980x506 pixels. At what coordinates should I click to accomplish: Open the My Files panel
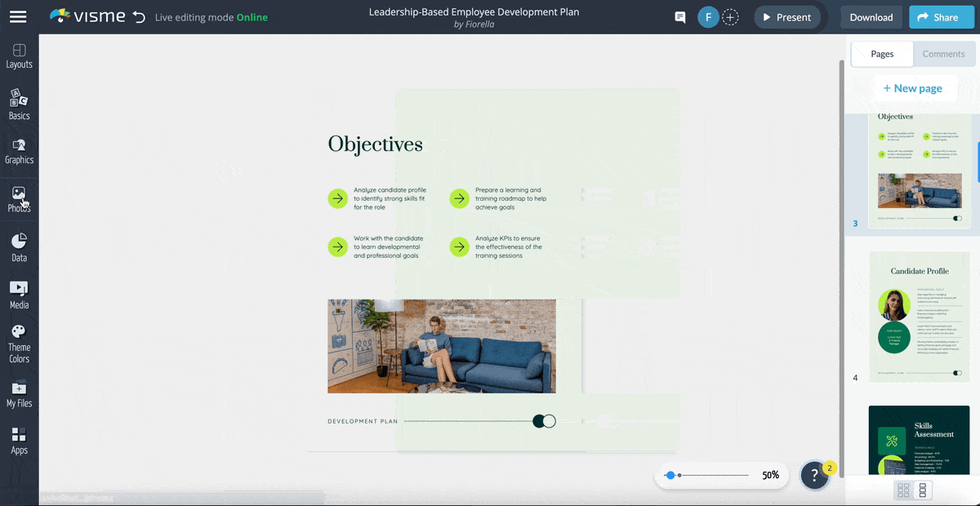point(19,393)
